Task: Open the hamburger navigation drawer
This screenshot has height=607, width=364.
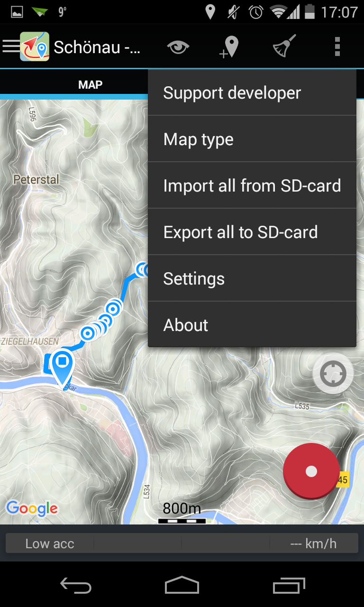Action: click(x=11, y=46)
